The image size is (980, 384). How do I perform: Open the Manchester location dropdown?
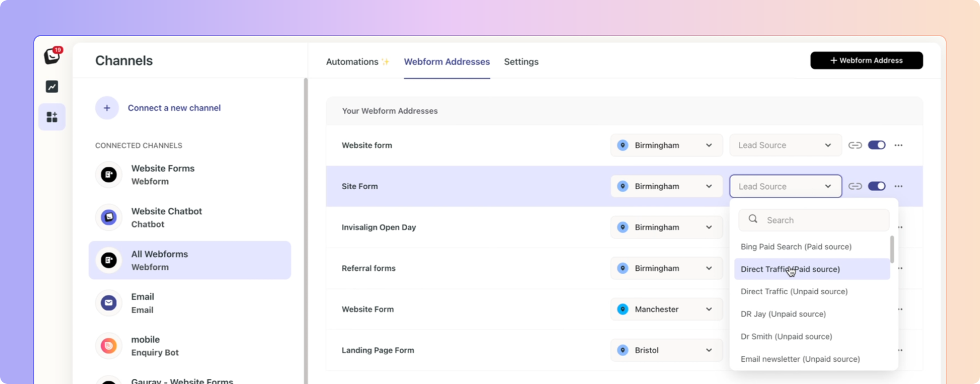[x=666, y=309]
